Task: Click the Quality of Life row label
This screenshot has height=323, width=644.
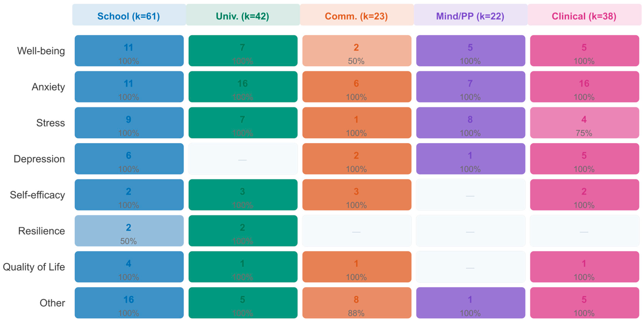Action: [34, 267]
